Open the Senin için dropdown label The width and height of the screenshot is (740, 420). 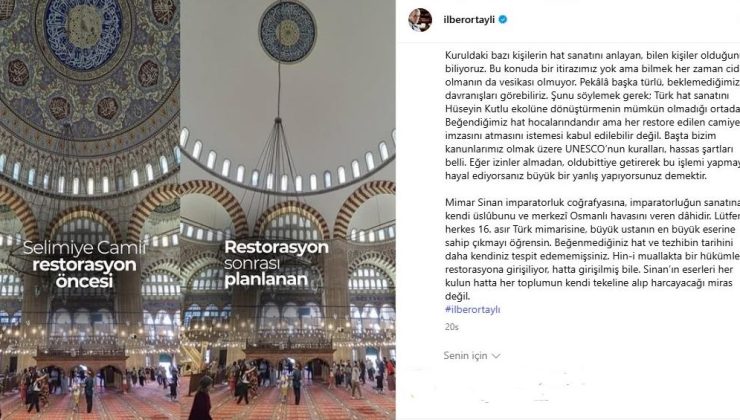tap(465, 355)
